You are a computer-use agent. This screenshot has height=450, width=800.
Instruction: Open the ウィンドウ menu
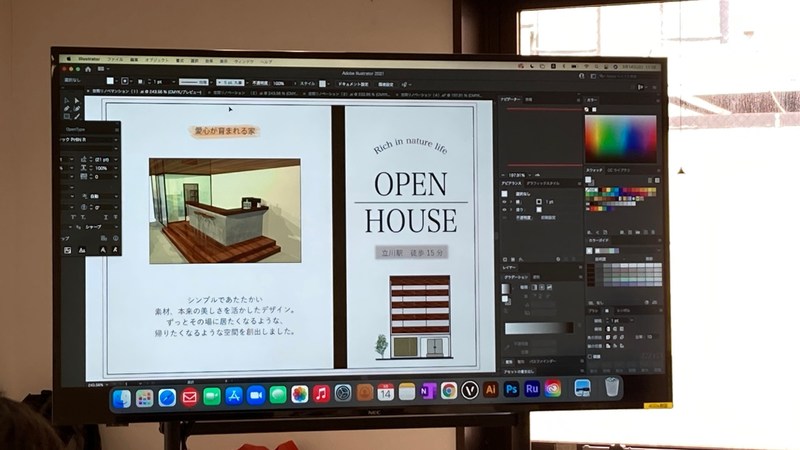(x=244, y=61)
